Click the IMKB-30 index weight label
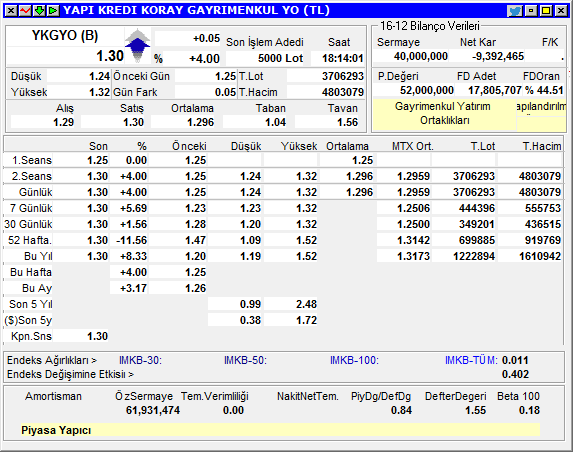 (x=140, y=361)
